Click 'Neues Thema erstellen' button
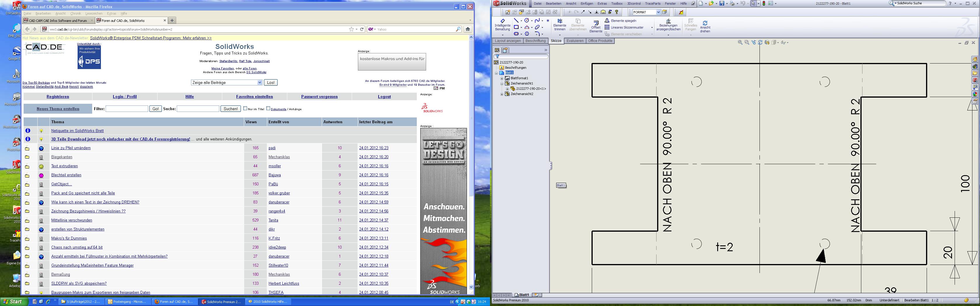 coord(58,109)
